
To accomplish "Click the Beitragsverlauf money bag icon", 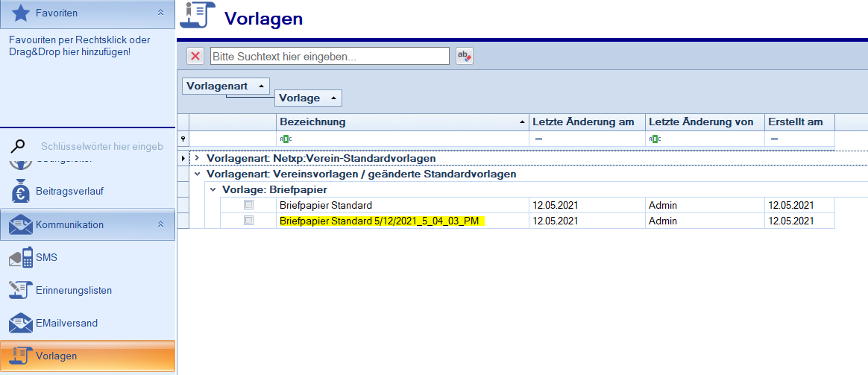I will [20, 191].
